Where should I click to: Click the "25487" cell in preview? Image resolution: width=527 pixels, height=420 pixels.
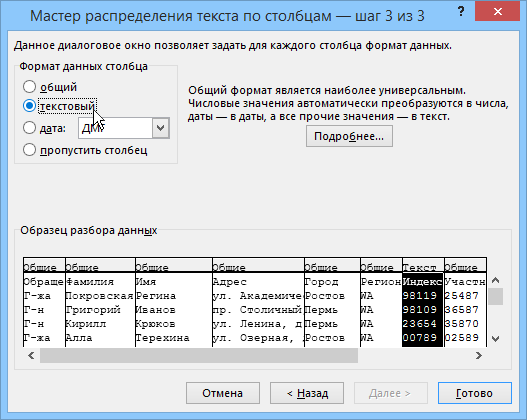462,296
